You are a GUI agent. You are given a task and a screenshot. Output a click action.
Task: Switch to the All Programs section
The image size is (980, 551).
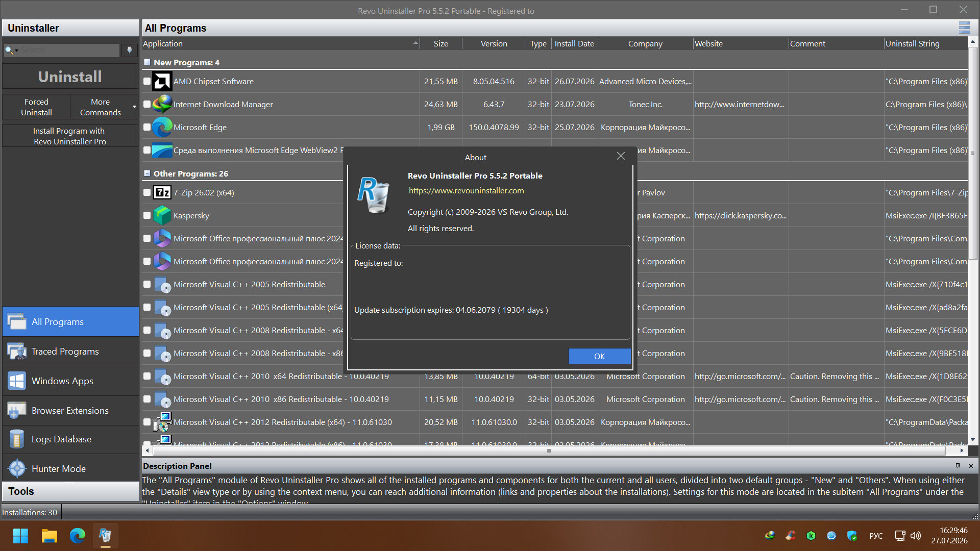(x=70, y=321)
